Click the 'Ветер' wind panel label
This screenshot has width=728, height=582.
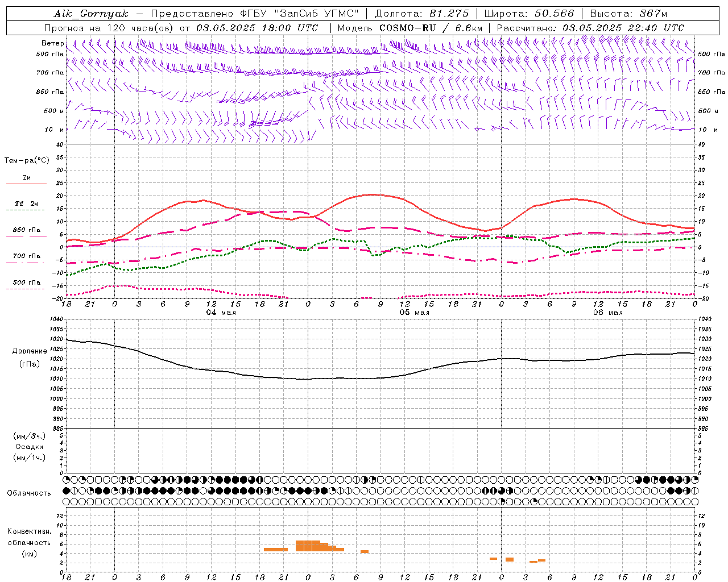[x=52, y=43]
